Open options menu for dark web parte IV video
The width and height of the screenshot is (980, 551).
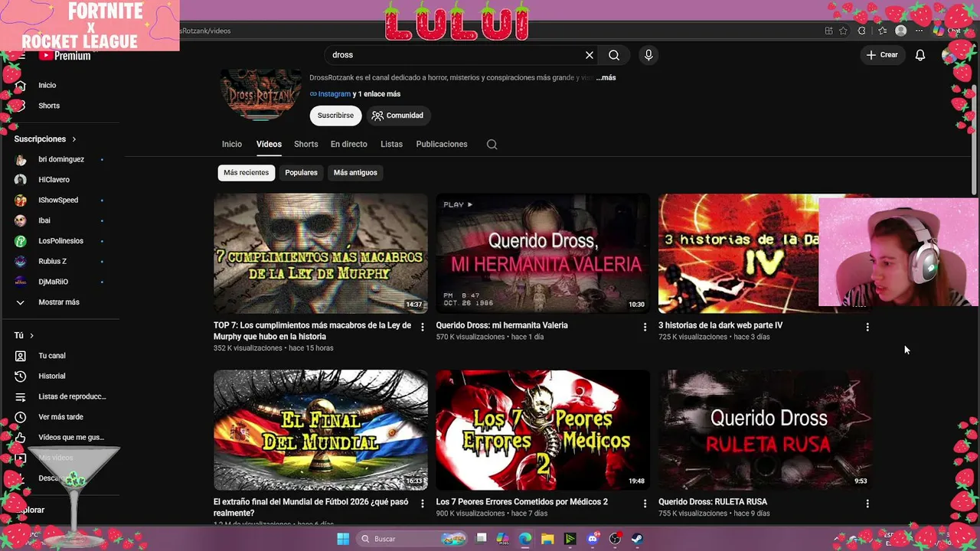[867, 327]
